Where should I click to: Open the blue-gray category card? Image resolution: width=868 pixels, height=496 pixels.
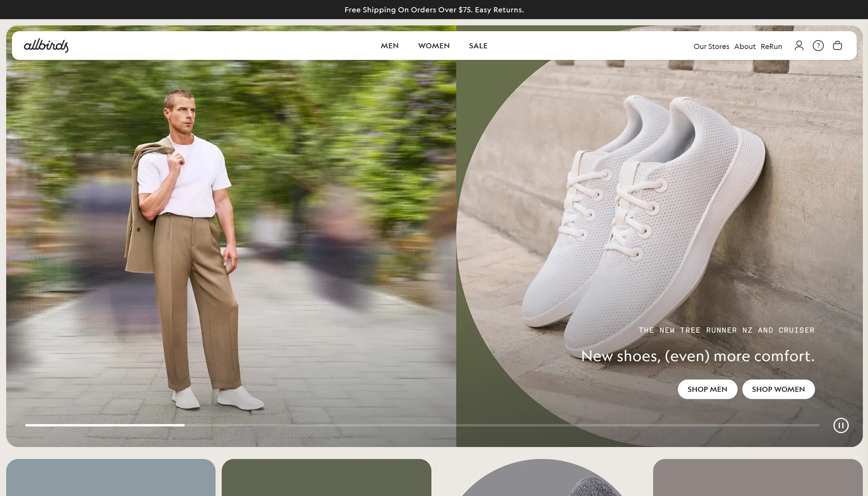(111, 478)
